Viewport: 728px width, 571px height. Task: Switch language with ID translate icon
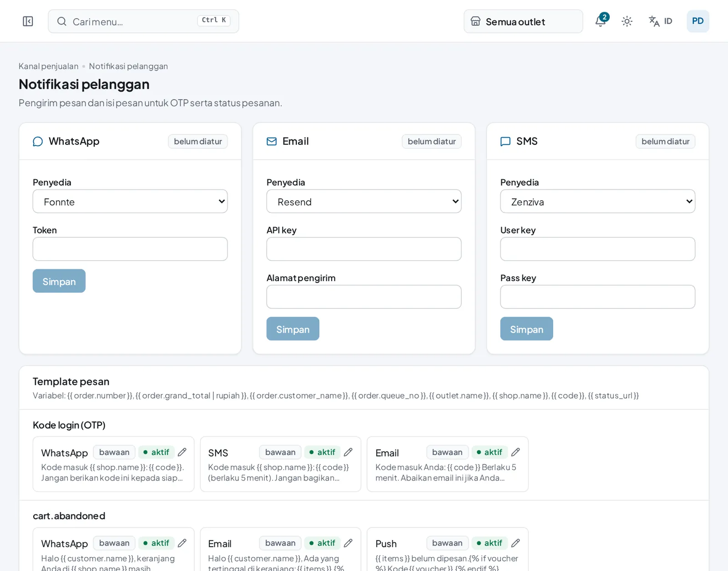pyautogui.click(x=660, y=21)
